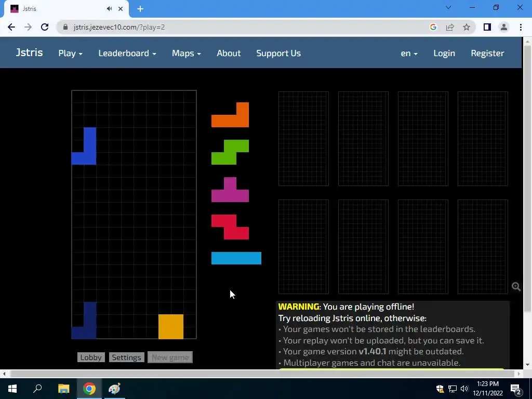The height and width of the screenshot is (399, 532).
Task: Click the red Z piece in queue
Action: (x=230, y=227)
